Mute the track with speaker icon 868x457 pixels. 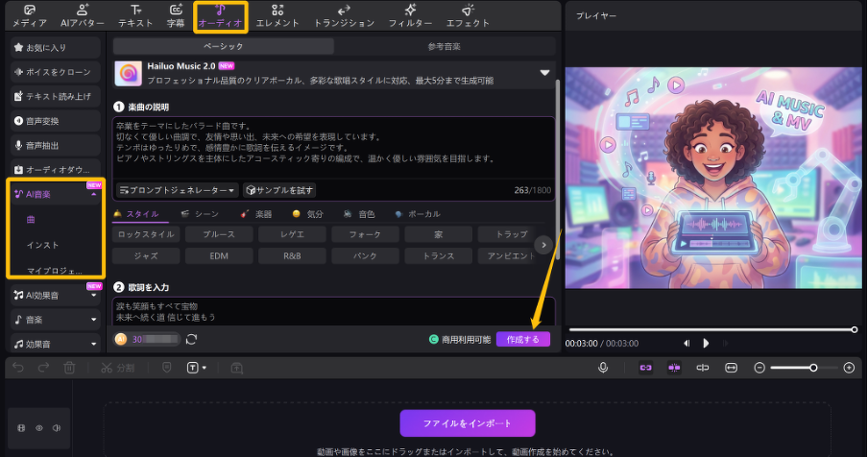coord(57,428)
